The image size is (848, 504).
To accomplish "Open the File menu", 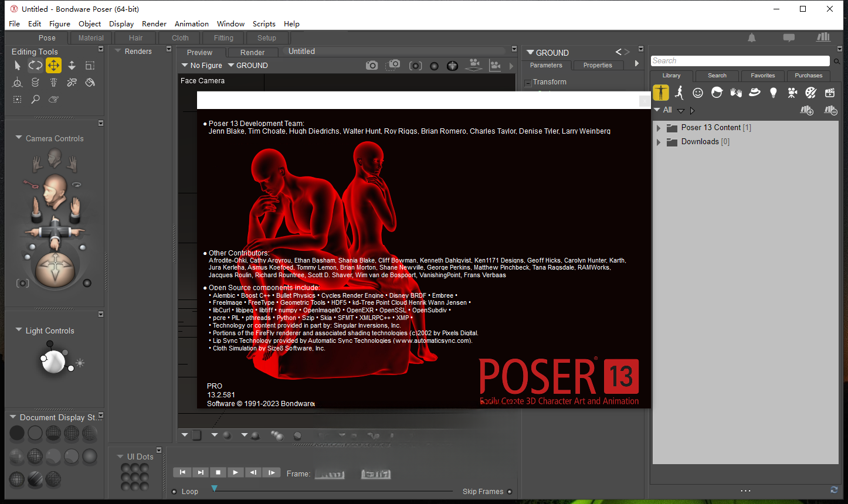I will coord(15,23).
